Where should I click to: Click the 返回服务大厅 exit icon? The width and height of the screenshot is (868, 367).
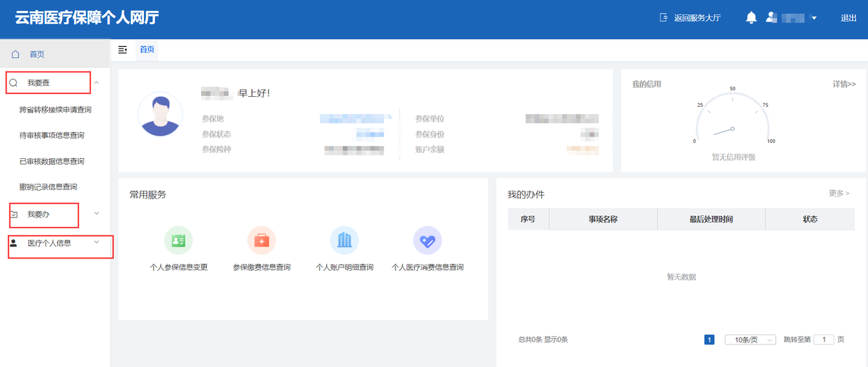[663, 18]
